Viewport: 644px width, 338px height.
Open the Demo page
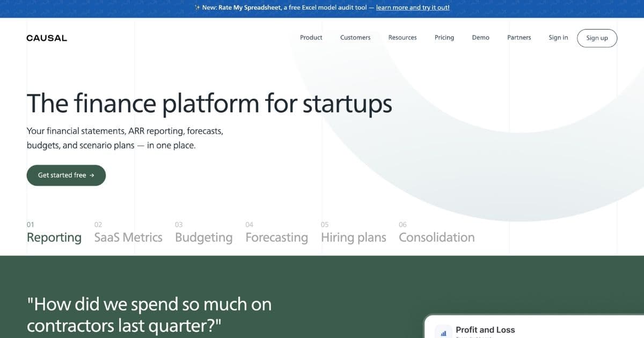point(481,38)
